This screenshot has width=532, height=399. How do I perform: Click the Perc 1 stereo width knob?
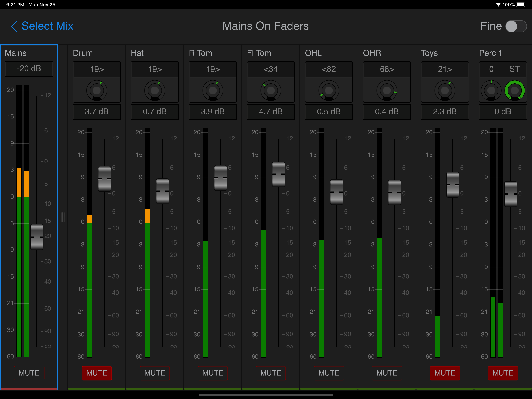515,90
